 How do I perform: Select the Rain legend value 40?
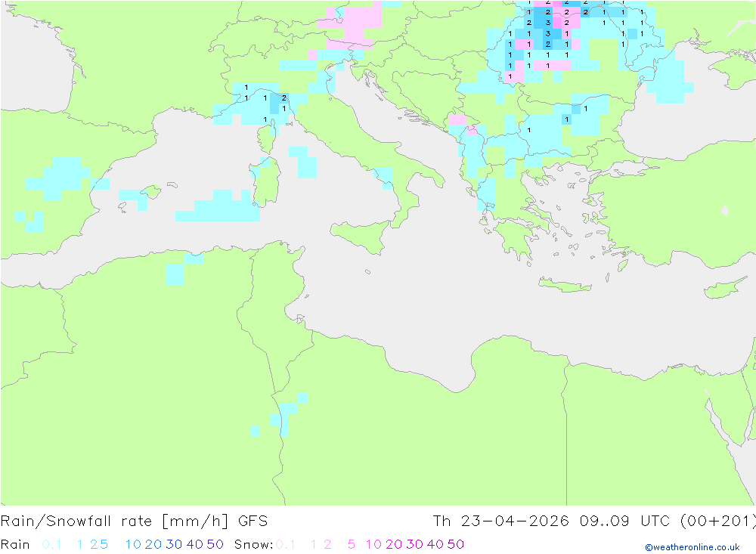[195, 544]
